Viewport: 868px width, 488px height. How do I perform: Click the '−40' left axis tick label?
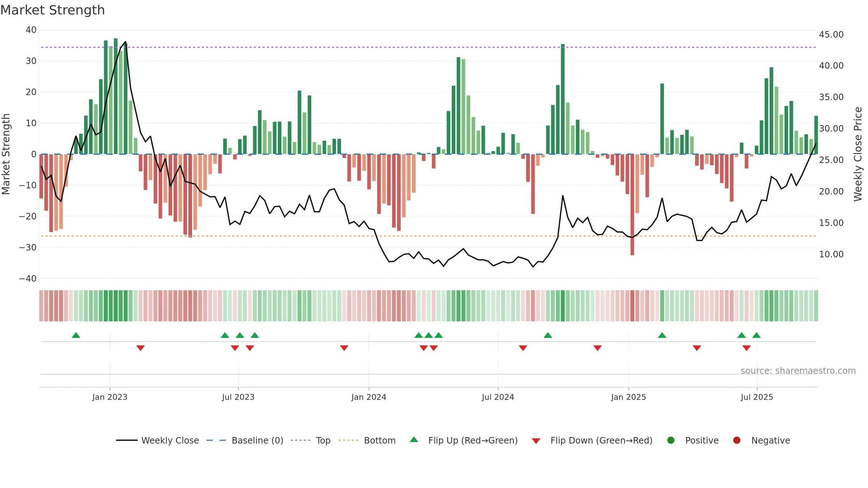28,278
